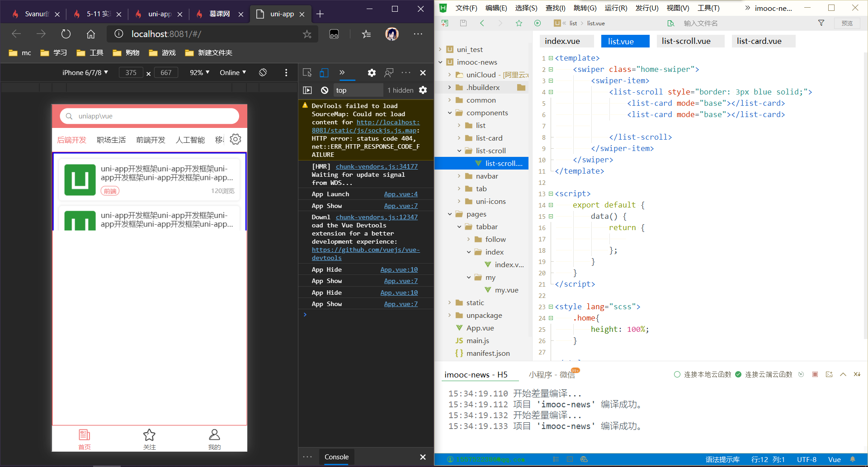Switch to index.vue editor tab
The width and height of the screenshot is (868, 467).
(566, 41)
